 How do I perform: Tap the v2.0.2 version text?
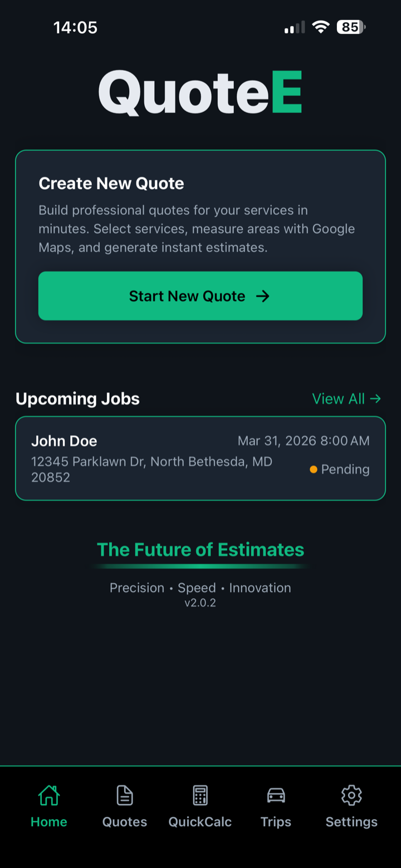tap(200, 603)
